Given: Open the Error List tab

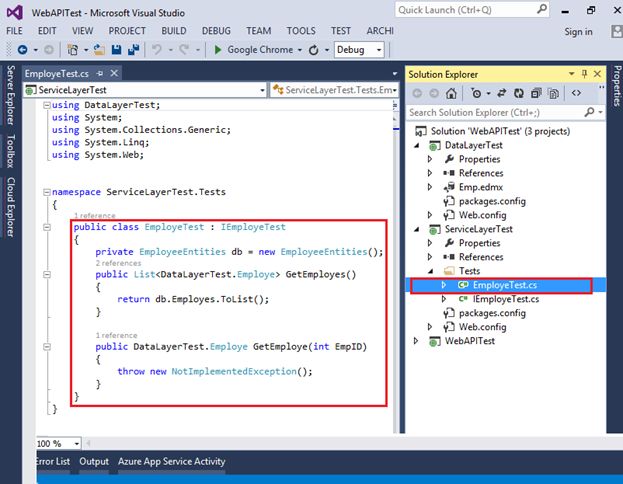Looking at the screenshot, I should coord(53,461).
